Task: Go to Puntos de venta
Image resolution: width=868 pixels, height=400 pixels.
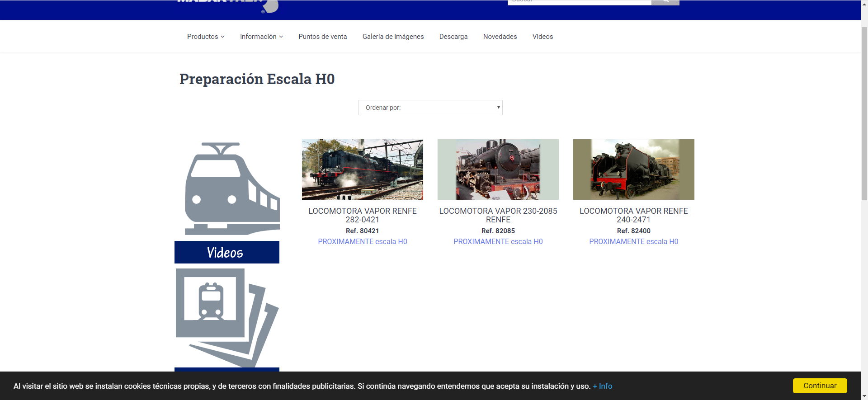Action: 323,37
